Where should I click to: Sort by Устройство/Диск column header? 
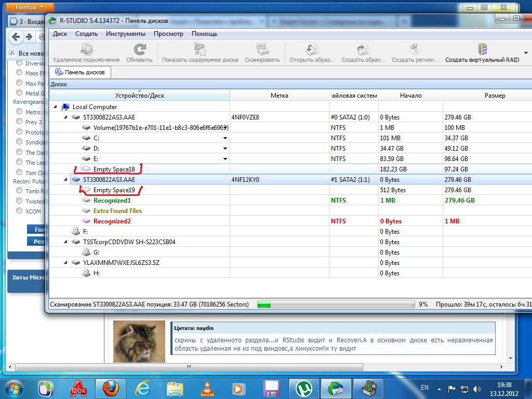click(139, 96)
